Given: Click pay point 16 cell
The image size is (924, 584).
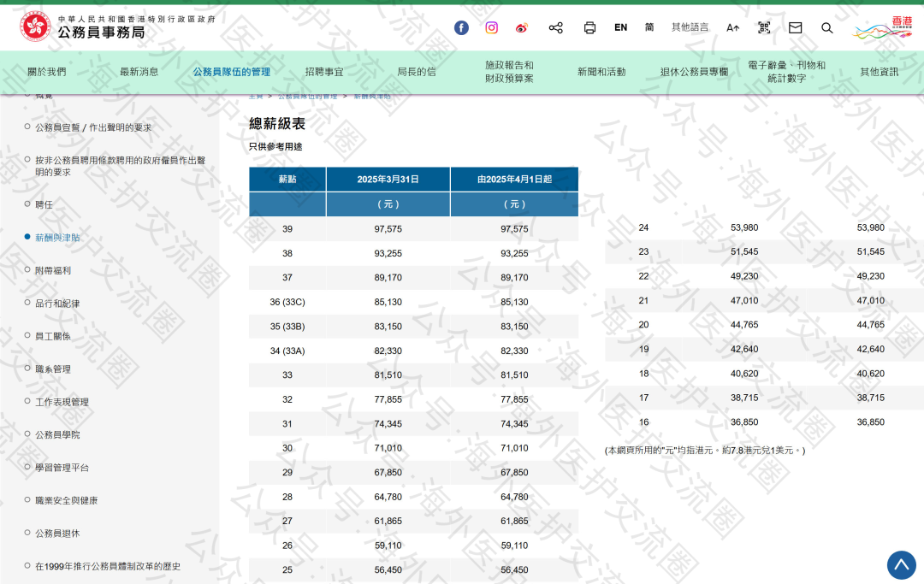Looking at the screenshot, I should 643,422.
